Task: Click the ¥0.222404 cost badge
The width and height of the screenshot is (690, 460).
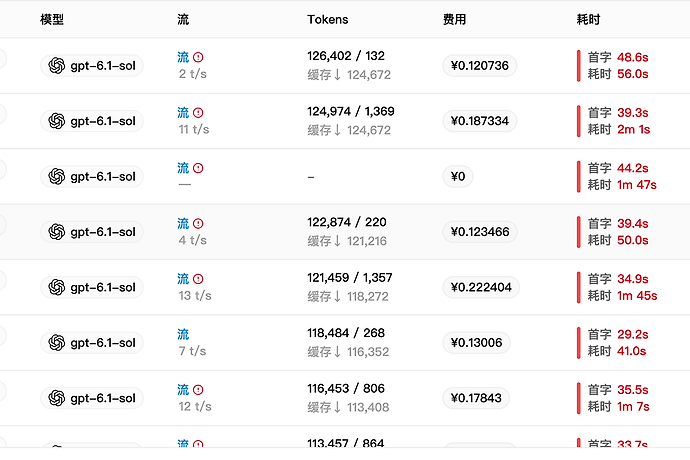Action: coord(481,287)
